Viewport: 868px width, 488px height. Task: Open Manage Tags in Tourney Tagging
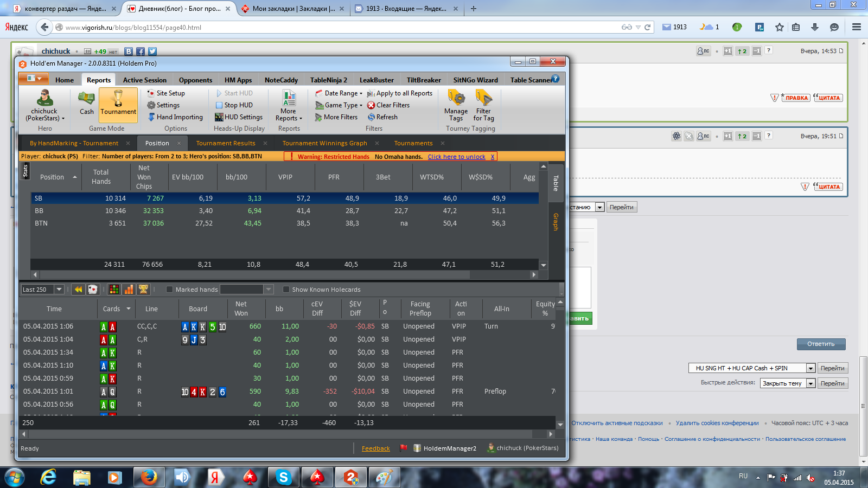pyautogui.click(x=456, y=105)
